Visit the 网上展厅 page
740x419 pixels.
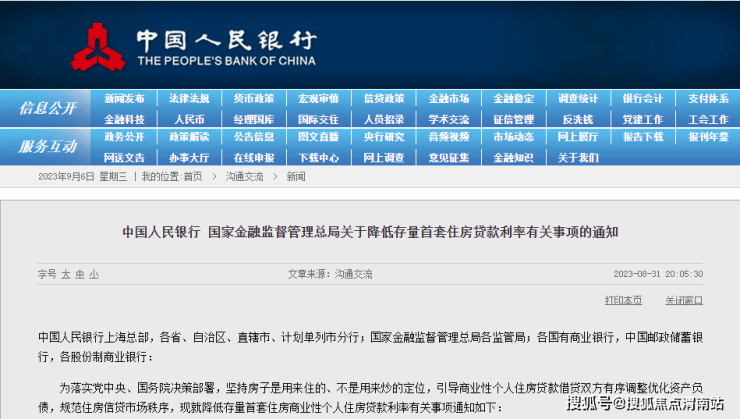click(x=578, y=137)
